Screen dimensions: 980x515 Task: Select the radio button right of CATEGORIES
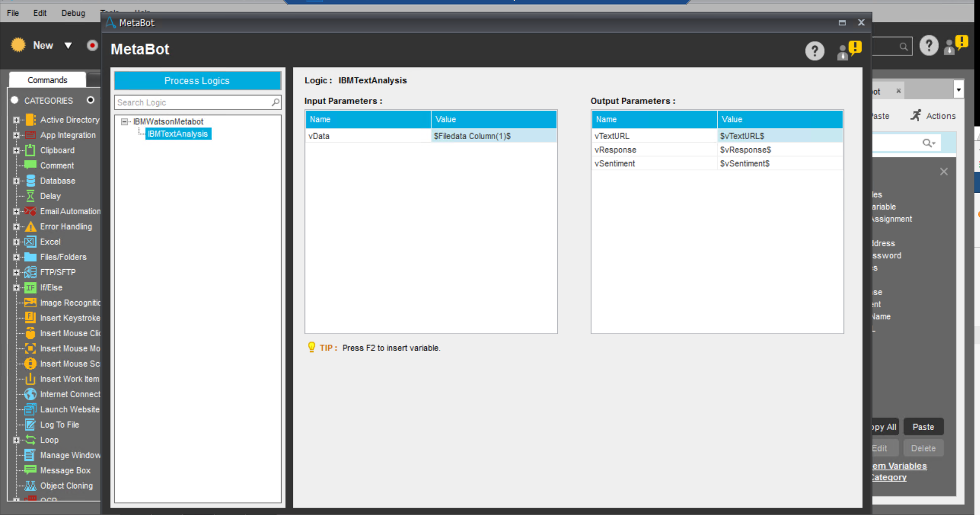(x=90, y=100)
